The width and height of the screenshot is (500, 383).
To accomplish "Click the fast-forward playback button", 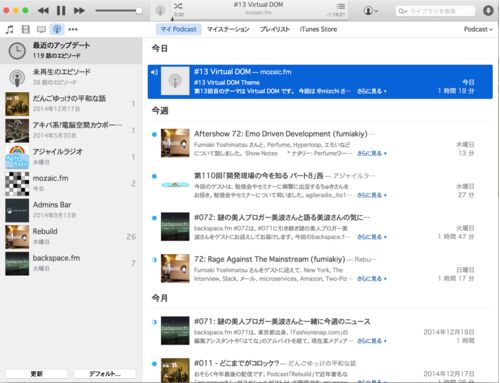I will 79,11.
